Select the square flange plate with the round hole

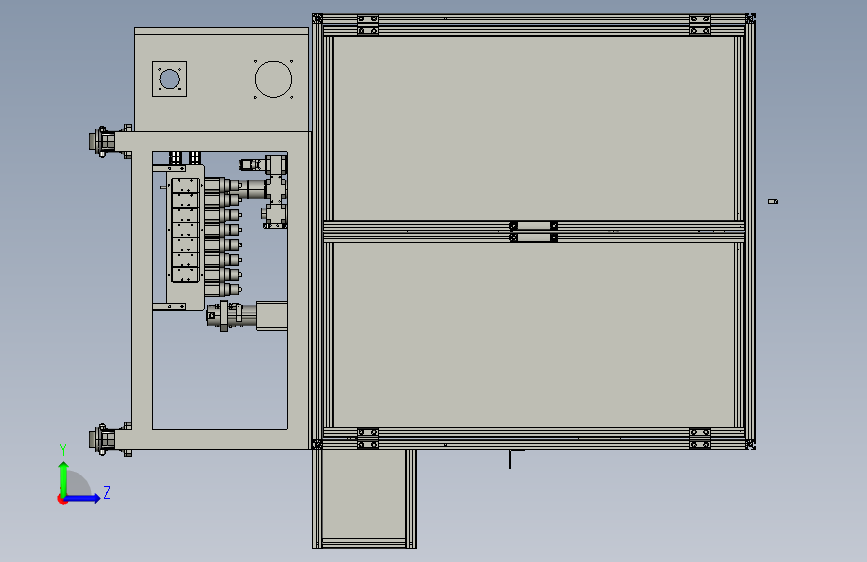[169, 79]
